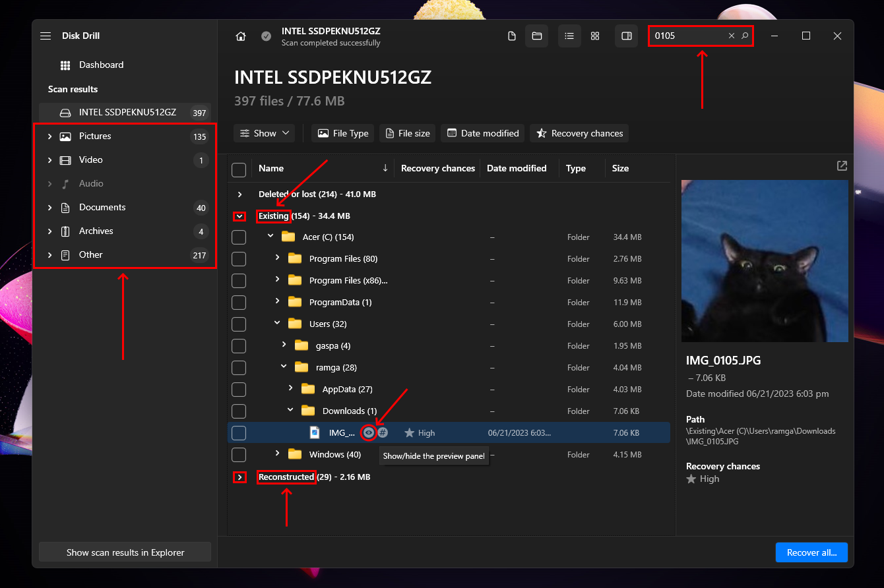Expand the Reconstructed group
Screen dimensions: 884x588
point(240,477)
